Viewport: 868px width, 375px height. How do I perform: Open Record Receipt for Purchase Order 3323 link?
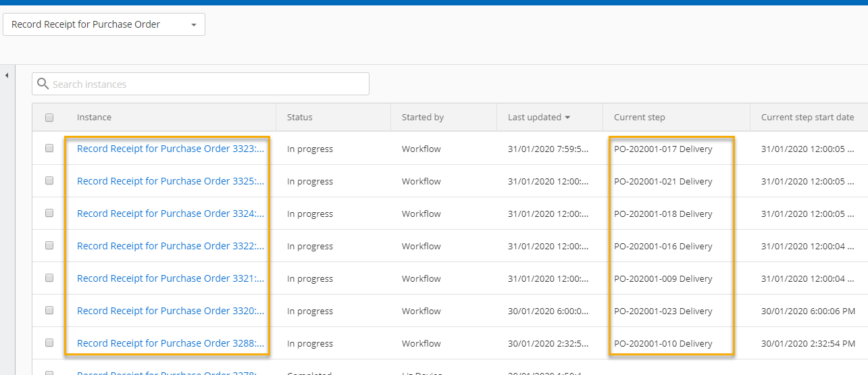(x=170, y=149)
